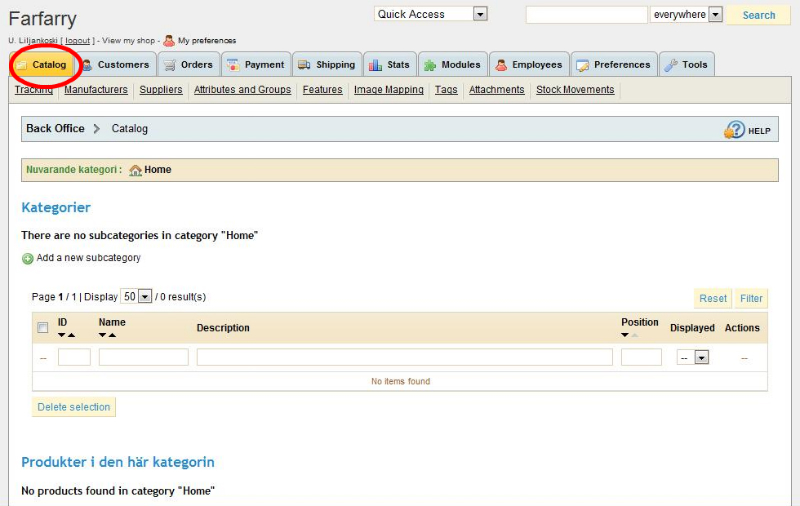The height and width of the screenshot is (506, 800).
Task: Click the Preferences notepad icon
Action: pos(583,65)
